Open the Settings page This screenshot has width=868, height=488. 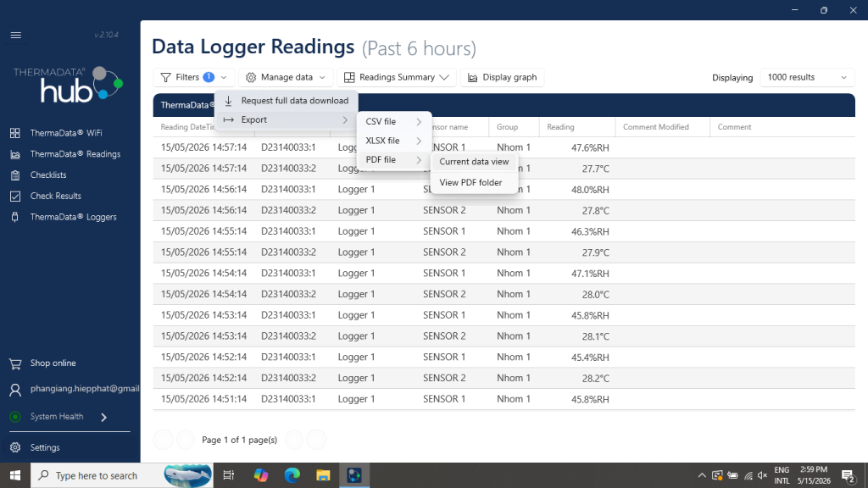(45, 447)
